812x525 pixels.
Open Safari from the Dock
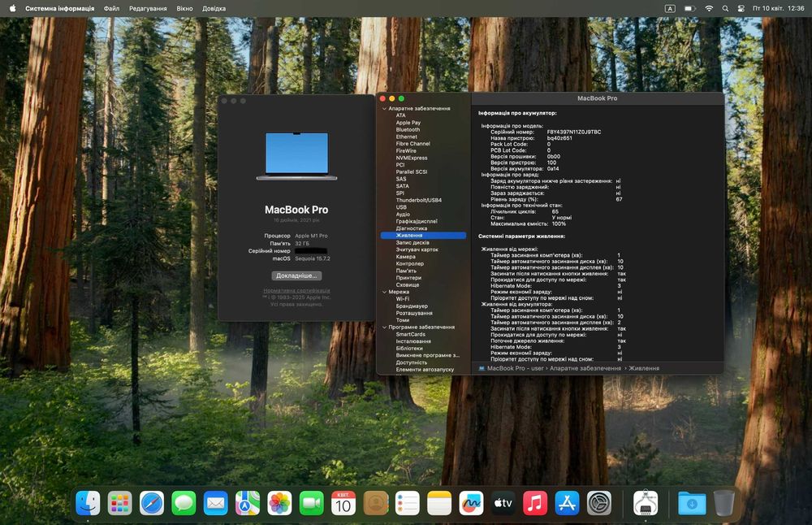pos(152,503)
